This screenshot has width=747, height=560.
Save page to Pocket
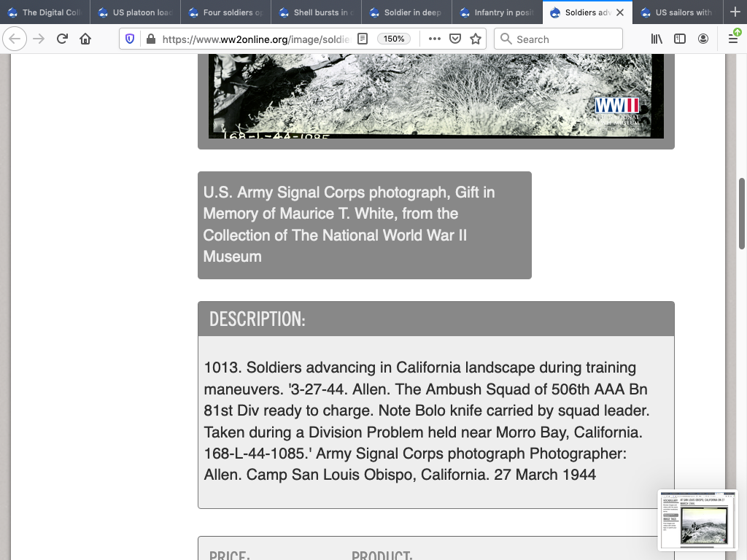point(455,39)
